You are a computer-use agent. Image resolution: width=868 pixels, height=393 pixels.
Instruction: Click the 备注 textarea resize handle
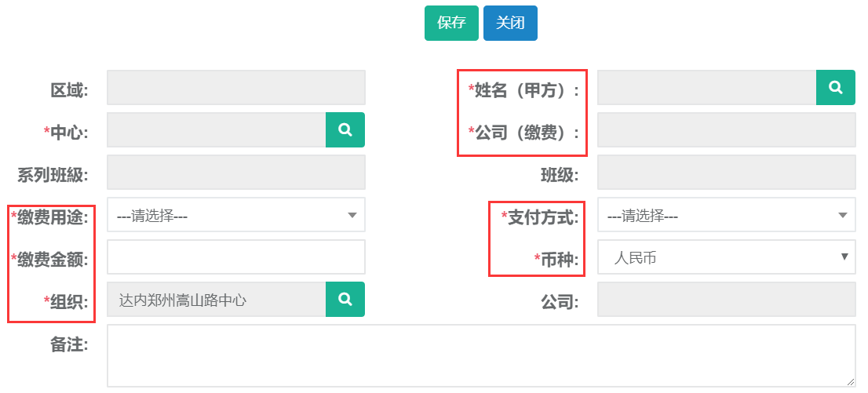850,381
